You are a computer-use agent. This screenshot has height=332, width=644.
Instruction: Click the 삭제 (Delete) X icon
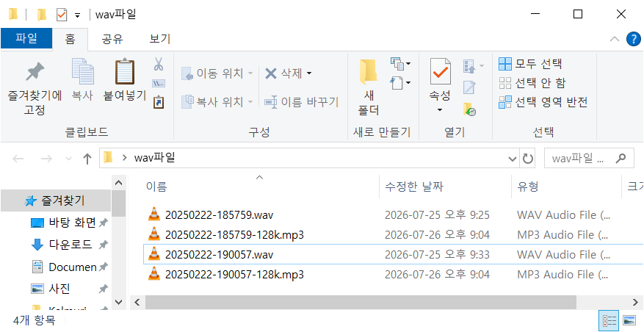pyautogui.click(x=271, y=73)
